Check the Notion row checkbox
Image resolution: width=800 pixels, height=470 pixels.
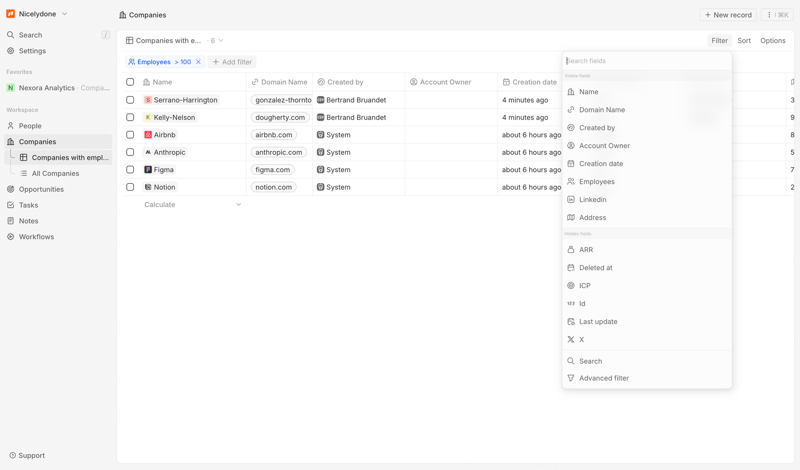(130, 187)
